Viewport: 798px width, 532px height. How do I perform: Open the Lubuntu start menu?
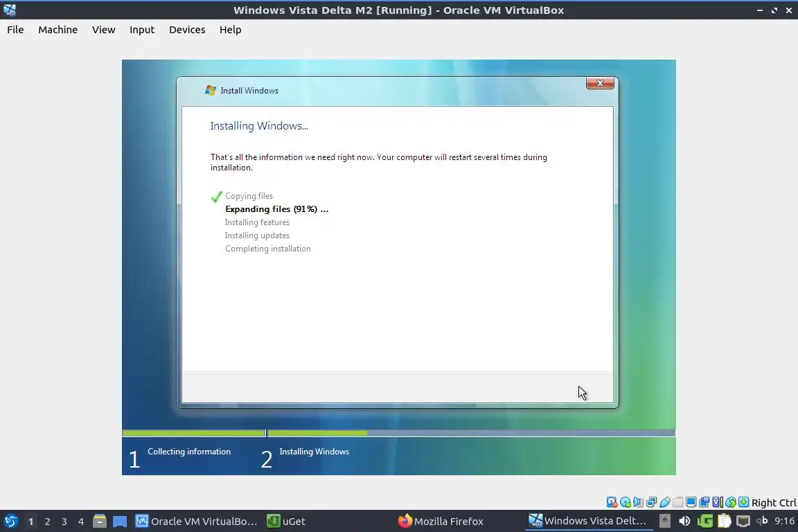click(x=10, y=522)
